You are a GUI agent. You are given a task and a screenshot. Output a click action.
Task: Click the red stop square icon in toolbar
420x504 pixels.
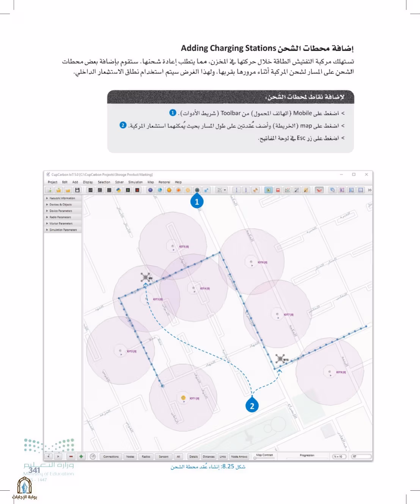(x=137, y=190)
